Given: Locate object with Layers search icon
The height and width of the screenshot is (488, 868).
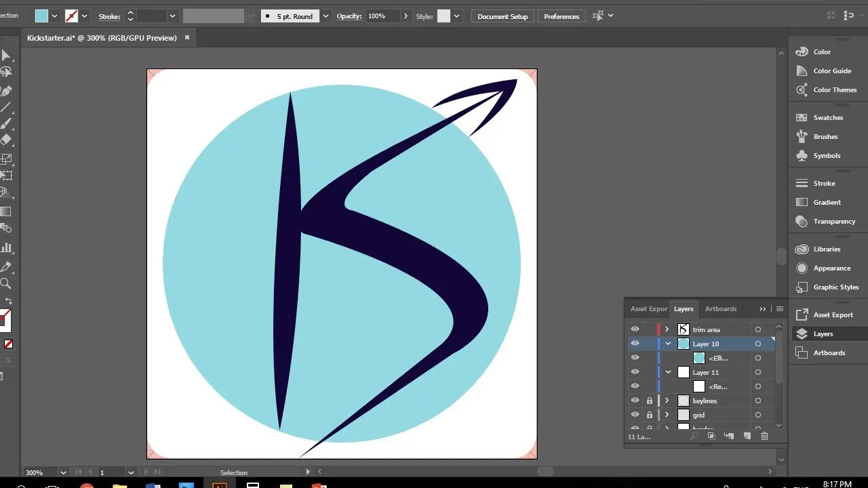Looking at the screenshot, I should (694, 436).
